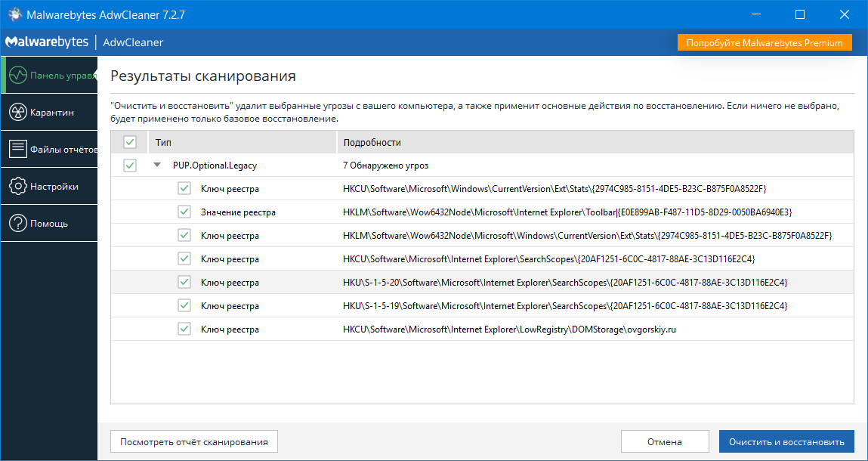Viewport: 868px width, 461px height.
Task: Click the Подробности column header
Action: (x=595, y=142)
